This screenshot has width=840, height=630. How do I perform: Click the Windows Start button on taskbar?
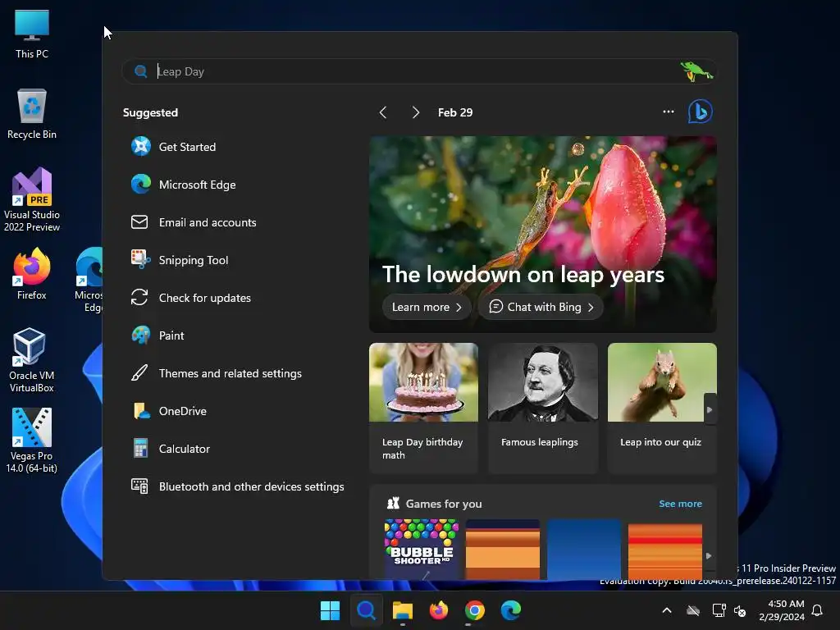(330, 610)
